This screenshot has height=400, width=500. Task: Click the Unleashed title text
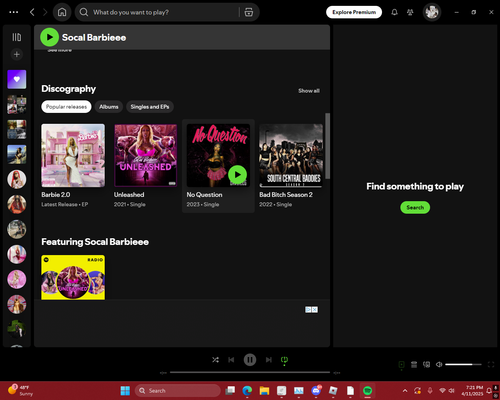(129, 195)
